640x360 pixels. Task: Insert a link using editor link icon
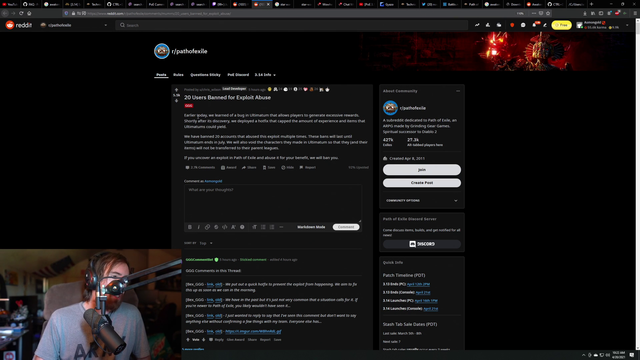coord(207,227)
